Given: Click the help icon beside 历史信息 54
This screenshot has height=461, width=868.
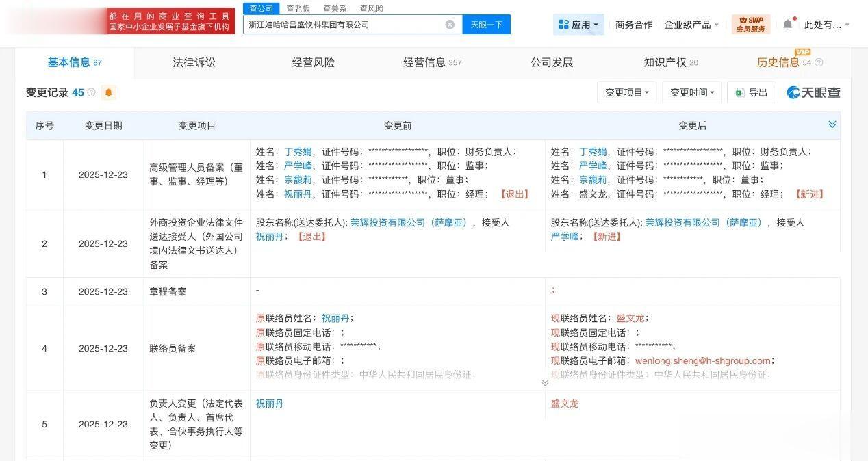Looking at the screenshot, I should tap(819, 63).
